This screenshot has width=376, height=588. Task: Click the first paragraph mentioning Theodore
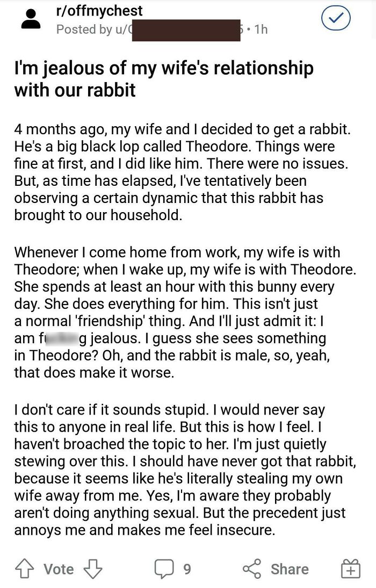tap(177, 172)
